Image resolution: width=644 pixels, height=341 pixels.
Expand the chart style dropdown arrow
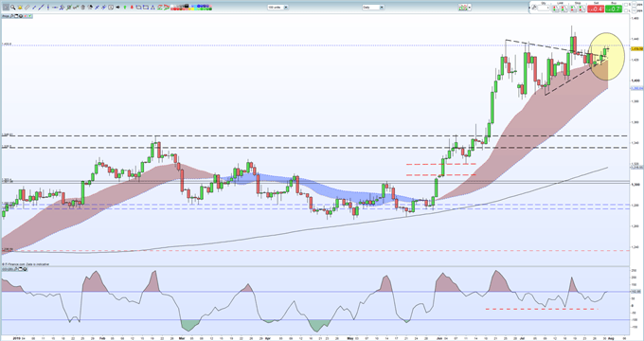click(470, 8)
